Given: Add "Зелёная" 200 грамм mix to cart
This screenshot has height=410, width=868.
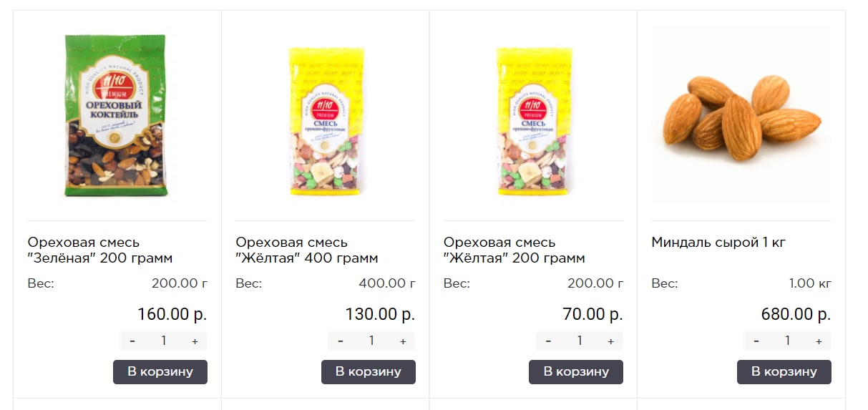Looking at the screenshot, I should tap(160, 372).
